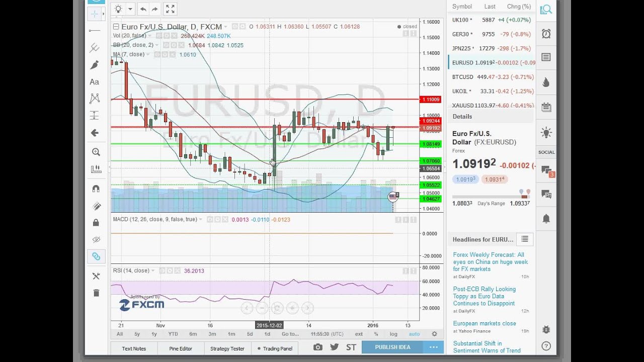Image resolution: width=644 pixels, height=362 pixels.
Task: Open the alerts alarm clock panel
Action: 546,33
